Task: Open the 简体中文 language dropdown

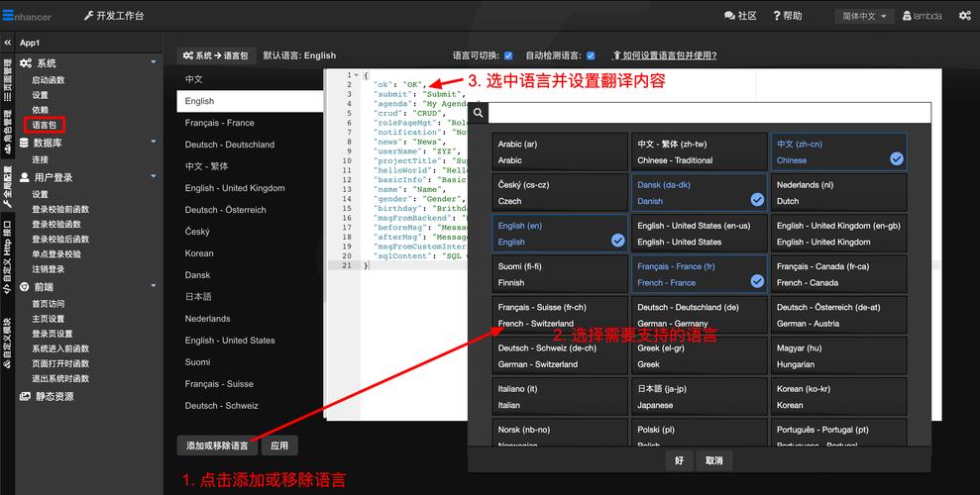Action: pyautogui.click(x=864, y=16)
